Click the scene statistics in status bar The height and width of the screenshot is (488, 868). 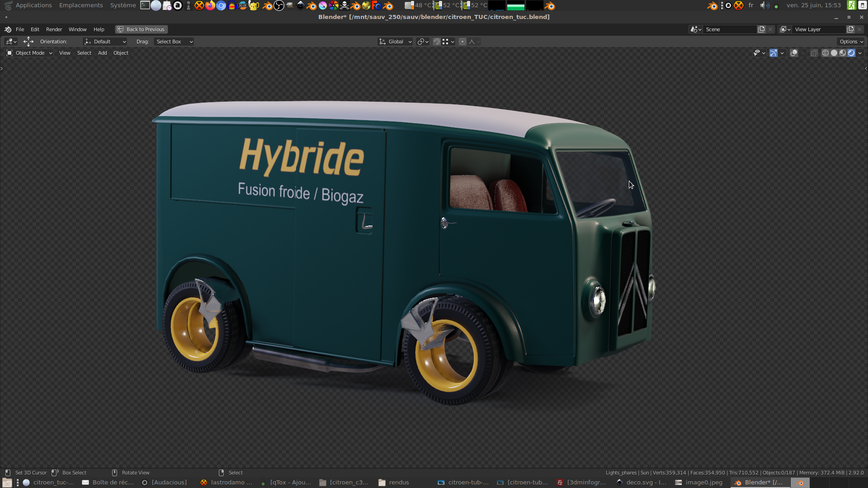click(735, 473)
